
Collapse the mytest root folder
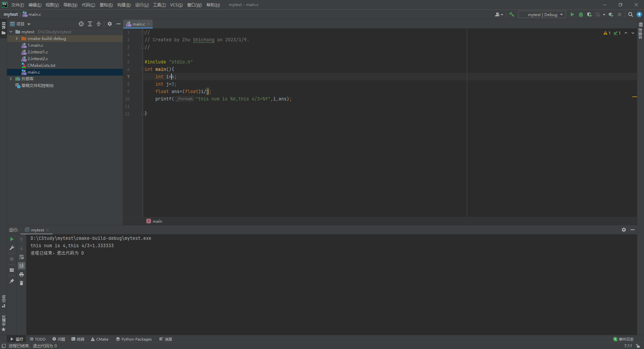coord(11,32)
